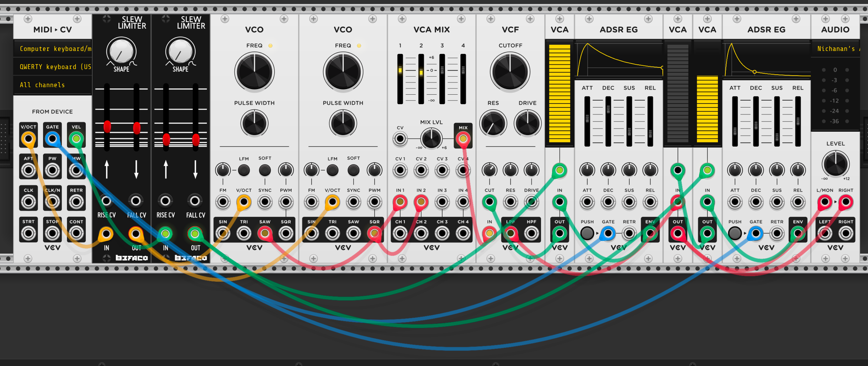Click the SHAPE knob on right Slew Limiter
This screenshot has height=366, width=868.
pyautogui.click(x=181, y=52)
